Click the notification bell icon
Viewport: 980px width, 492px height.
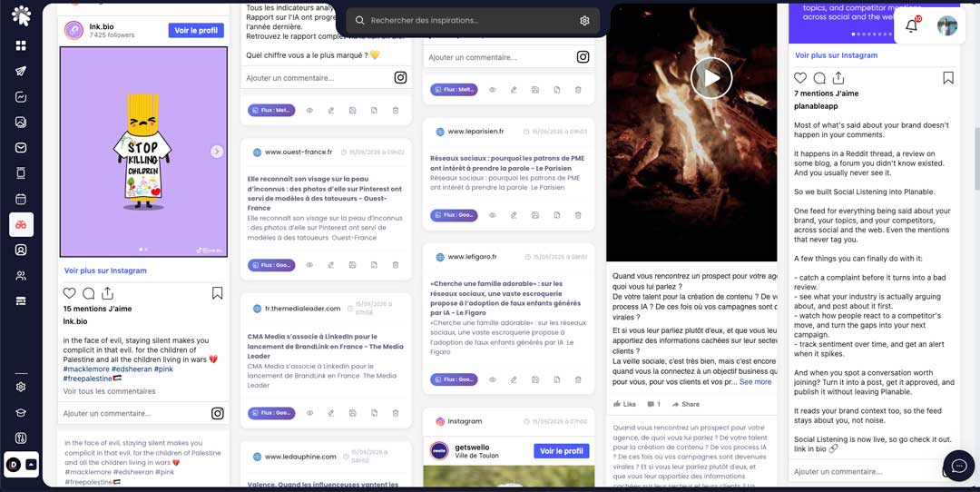(x=912, y=25)
